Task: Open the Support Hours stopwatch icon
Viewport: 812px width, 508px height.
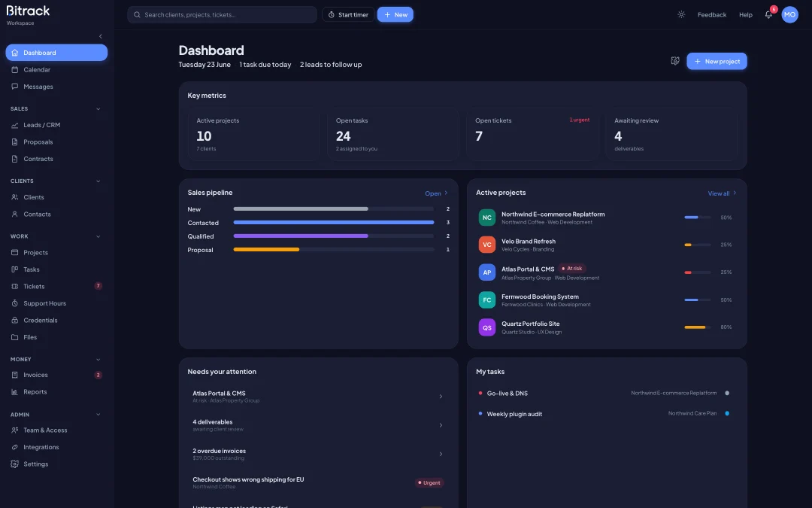Action: coord(14,303)
